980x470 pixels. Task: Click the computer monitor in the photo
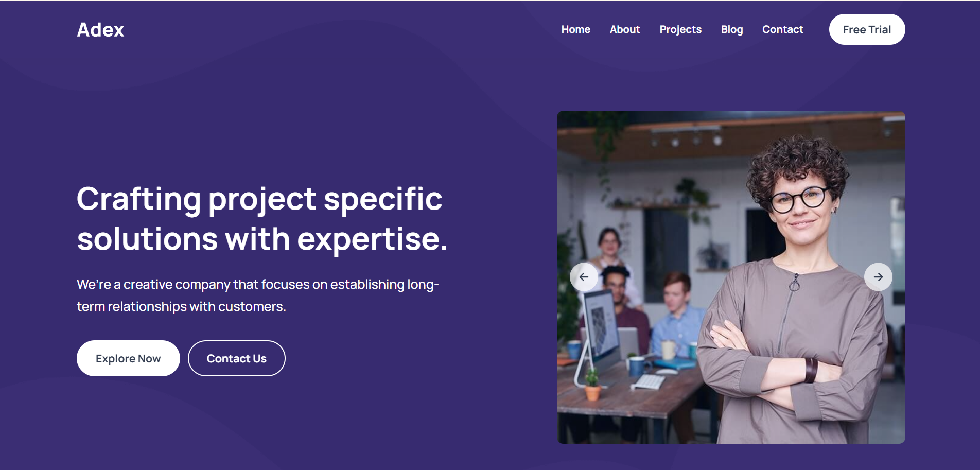600,323
